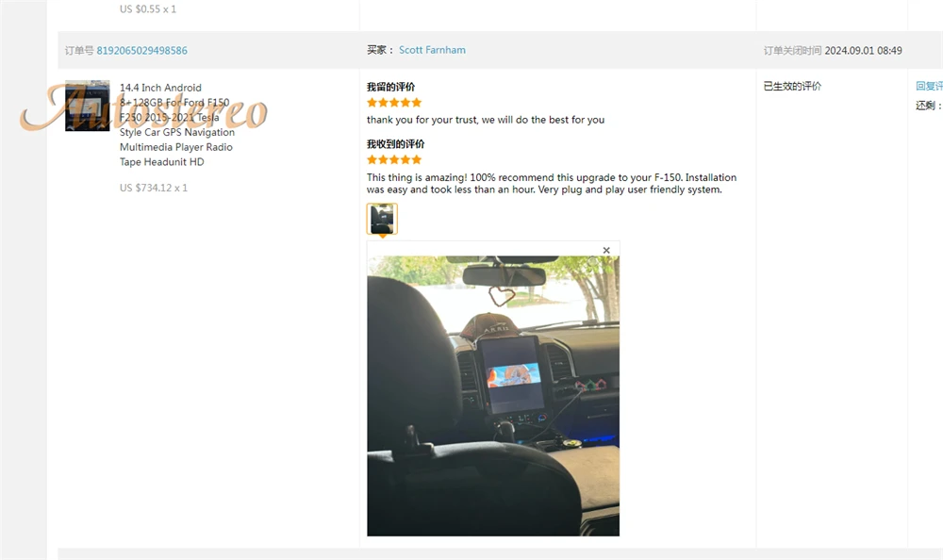Open order number 8192065029498586
The image size is (943, 560).
(x=142, y=51)
